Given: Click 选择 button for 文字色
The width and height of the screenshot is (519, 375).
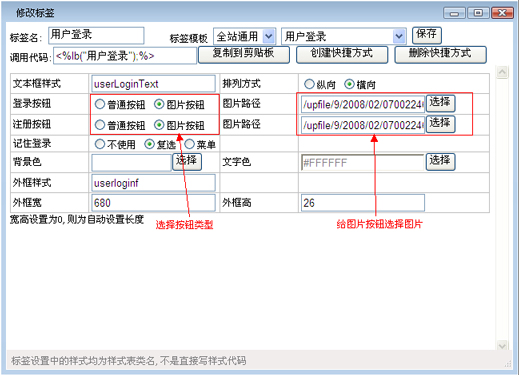Looking at the screenshot, I should pos(440,162).
